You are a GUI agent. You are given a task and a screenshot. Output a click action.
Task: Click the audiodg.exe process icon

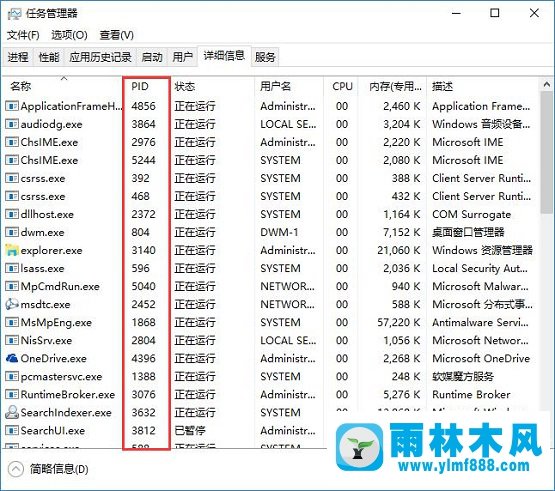(12, 124)
